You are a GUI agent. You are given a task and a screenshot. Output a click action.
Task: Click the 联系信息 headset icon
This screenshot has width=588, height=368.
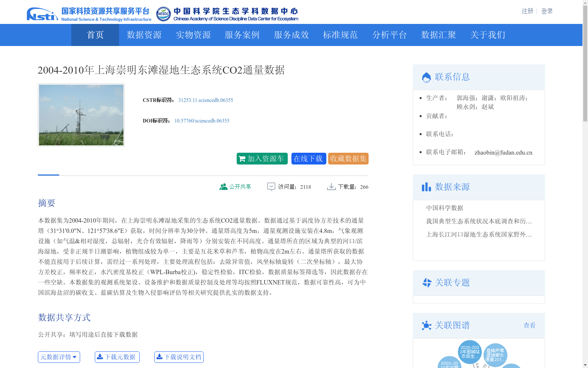coord(426,77)
